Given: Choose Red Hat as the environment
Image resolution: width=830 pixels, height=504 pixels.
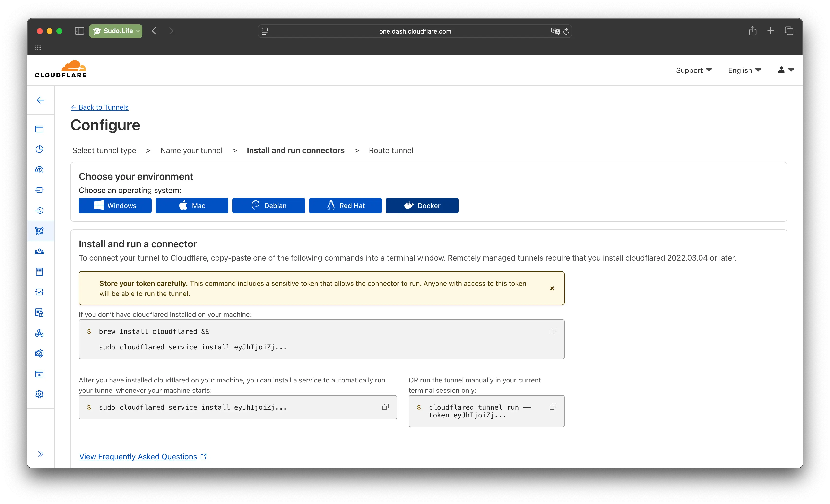Looking at the screenshot, I should [345, 206].
